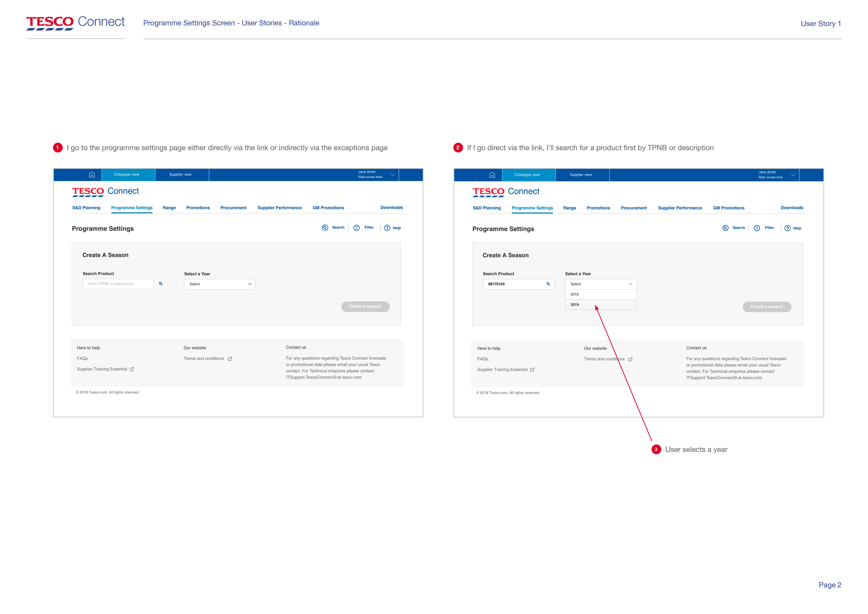Open Jane Smith user menu chevron, left
The image size is (868, 614).
pyautogui.click(x=392, y=175)
